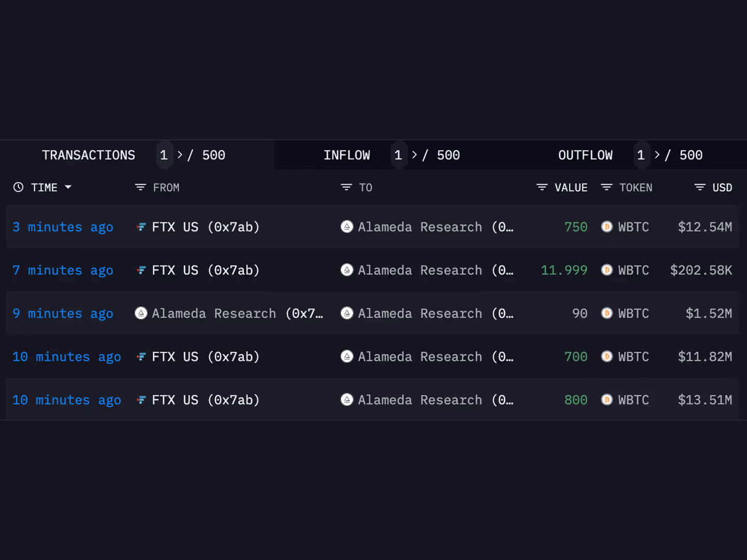This screenshot has width=747, height=560.
Task: Click recipient Alameda logo in $11.82M row
Action: pyautogui.click(x=347, y=356)
